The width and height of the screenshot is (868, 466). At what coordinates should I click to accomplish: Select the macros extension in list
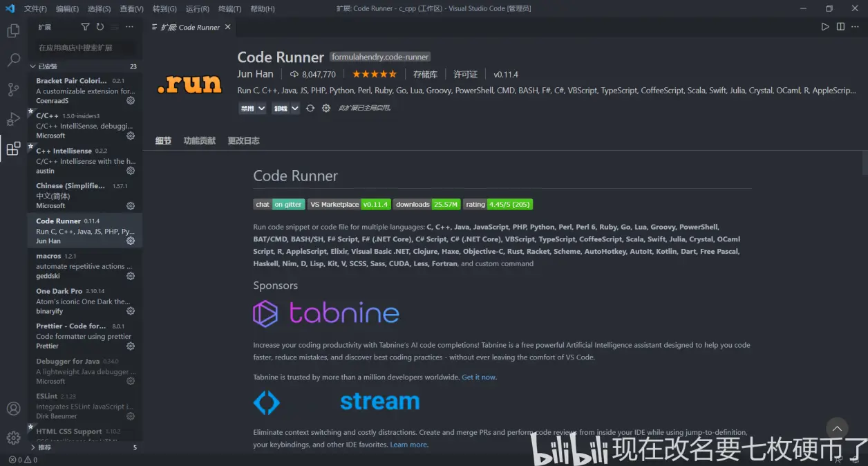click(x=85, y=265)
